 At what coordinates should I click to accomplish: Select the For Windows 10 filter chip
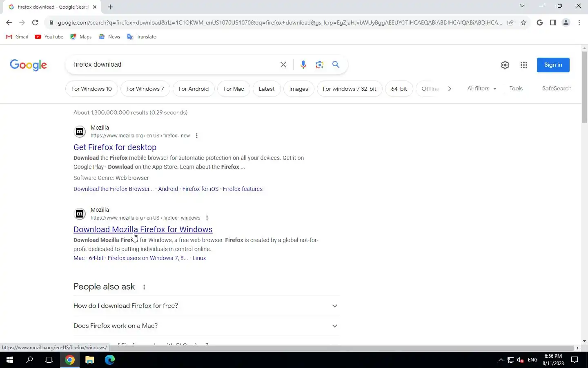[x=91, y=89]
